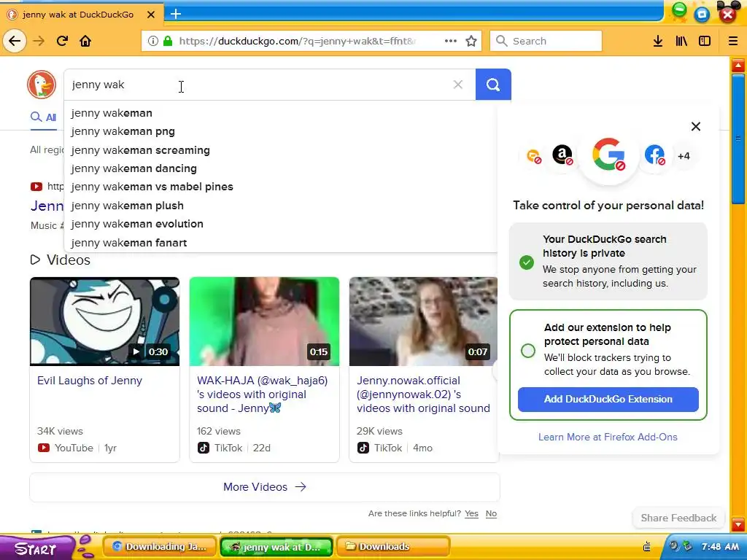
Task: Open page actions three-dot menu
Action: click(450, 41)
